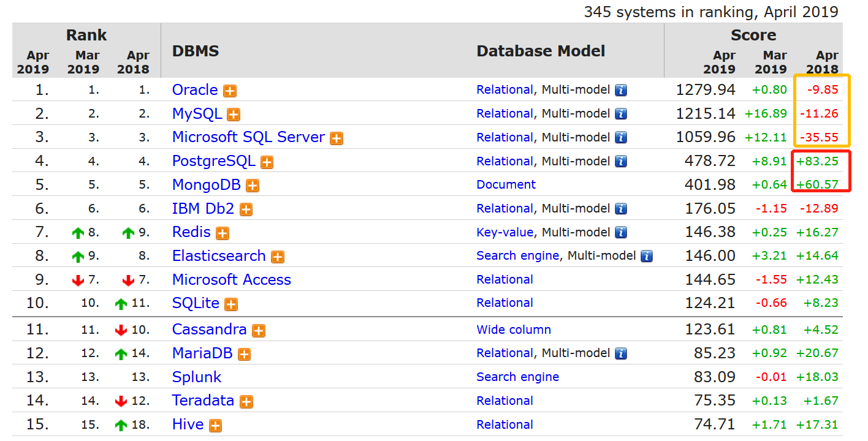
Task: Click the DBMS column header
Action: pyautogui.click(x=196, y=51)
